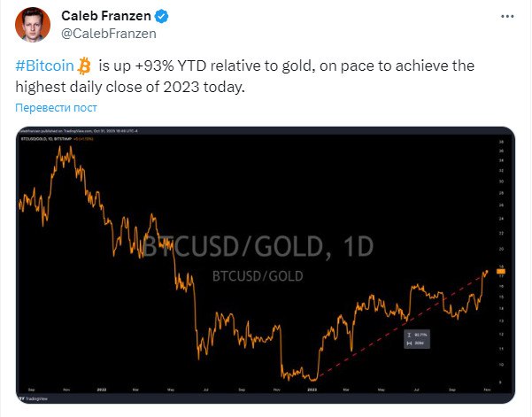Open the @CalebFranzen handle
The width and height of the screenshot is (532, 417).
(109, 34)
